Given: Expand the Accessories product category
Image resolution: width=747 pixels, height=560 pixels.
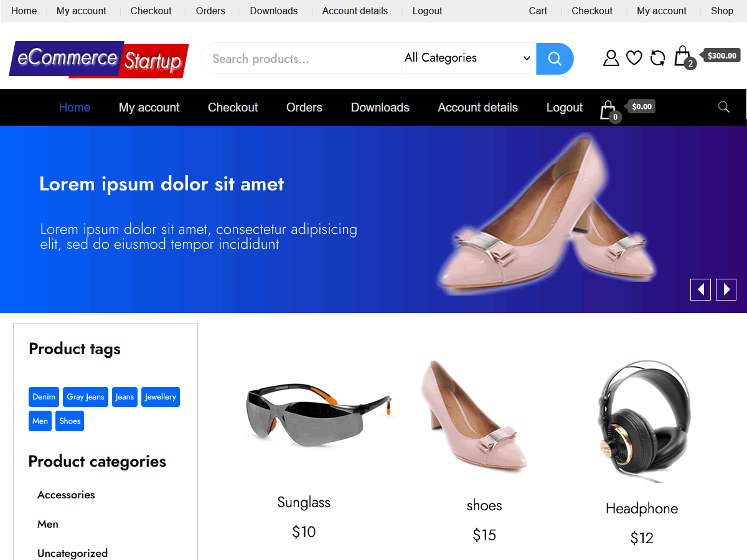Looking at the screenshot, I should click(66, 495).
